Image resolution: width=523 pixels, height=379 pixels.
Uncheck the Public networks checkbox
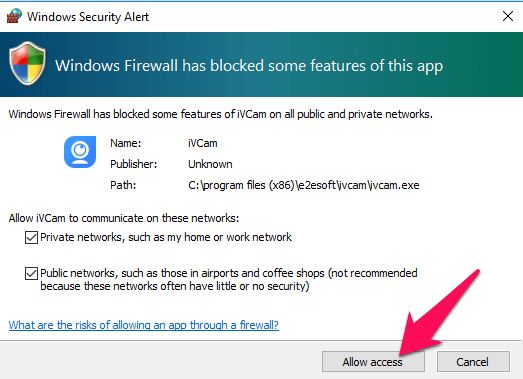click(31, 273)
